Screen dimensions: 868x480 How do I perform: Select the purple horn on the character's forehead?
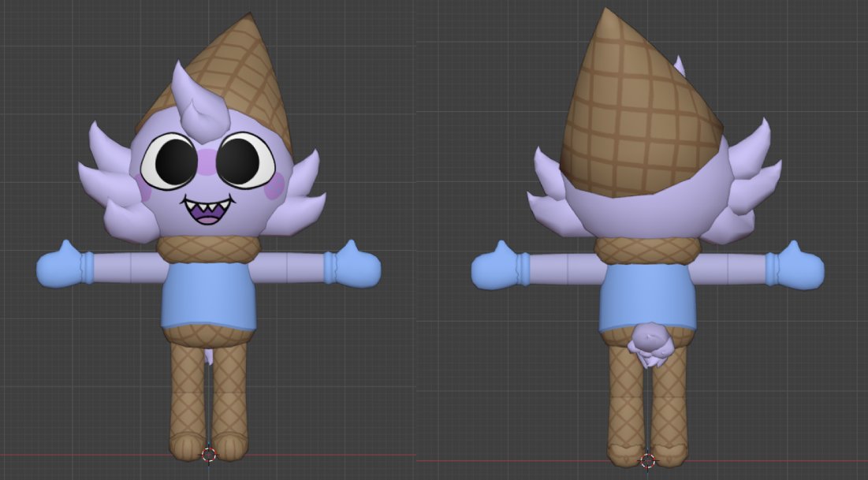pos(199,102)
